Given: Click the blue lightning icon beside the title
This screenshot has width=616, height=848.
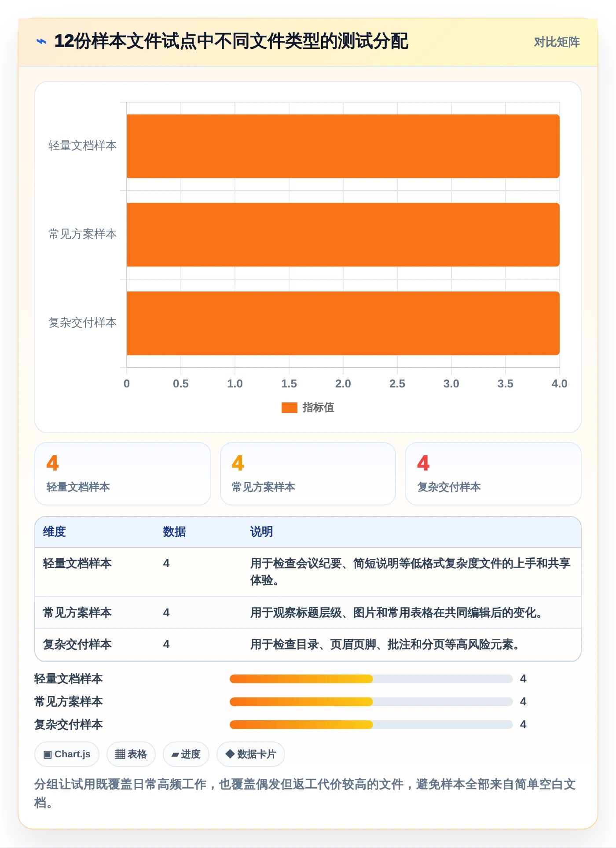Looking at the screenshot, I should point(41,41).
